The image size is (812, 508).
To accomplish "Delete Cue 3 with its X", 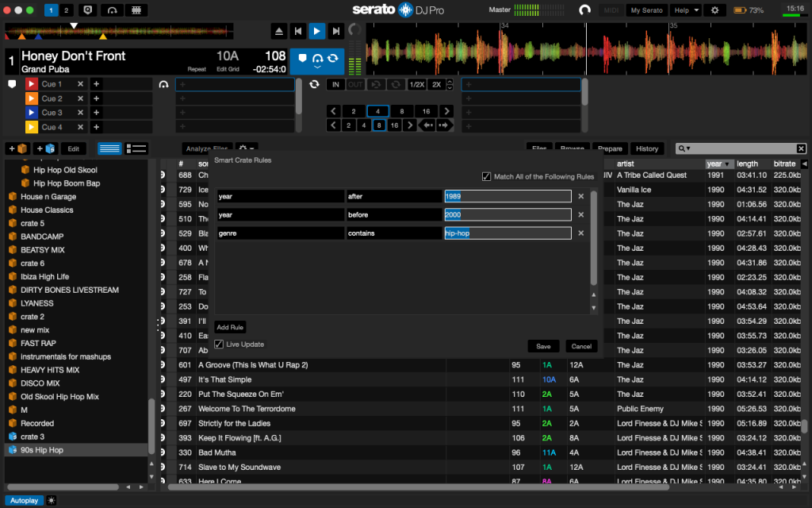I will pyautogui.click(x=80, y=113).
